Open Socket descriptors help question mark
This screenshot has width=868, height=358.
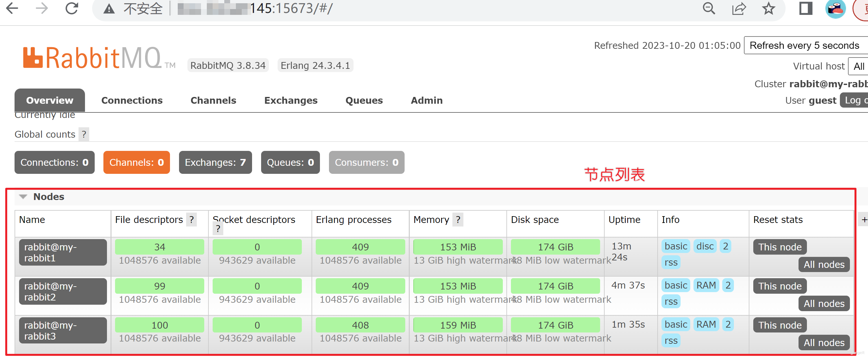[x=218, y=229]
